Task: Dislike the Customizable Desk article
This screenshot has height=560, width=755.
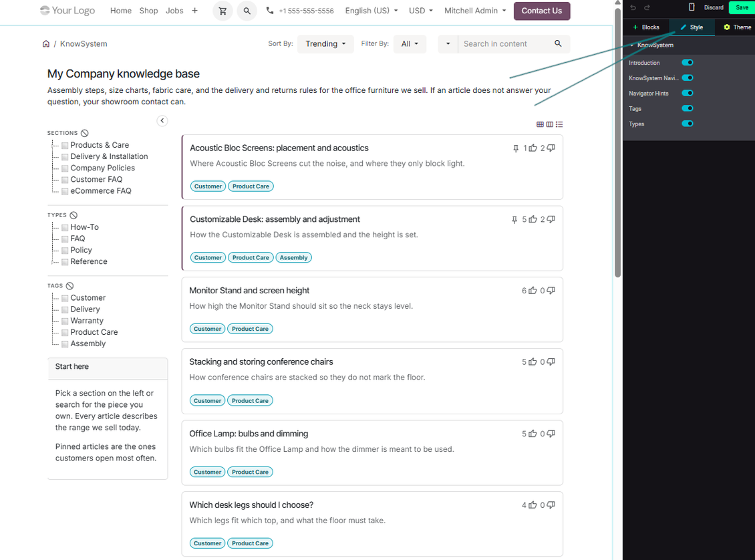Action: (x=551, y=219)
